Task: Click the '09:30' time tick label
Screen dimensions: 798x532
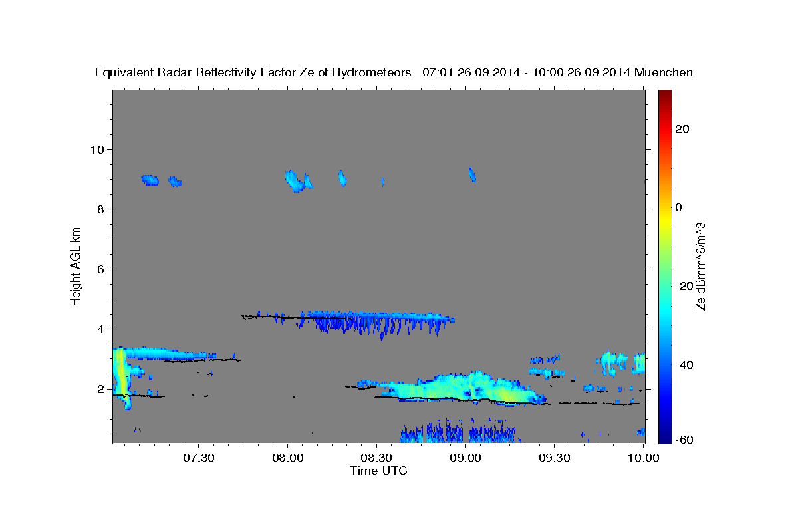Action: click(555, 458)
